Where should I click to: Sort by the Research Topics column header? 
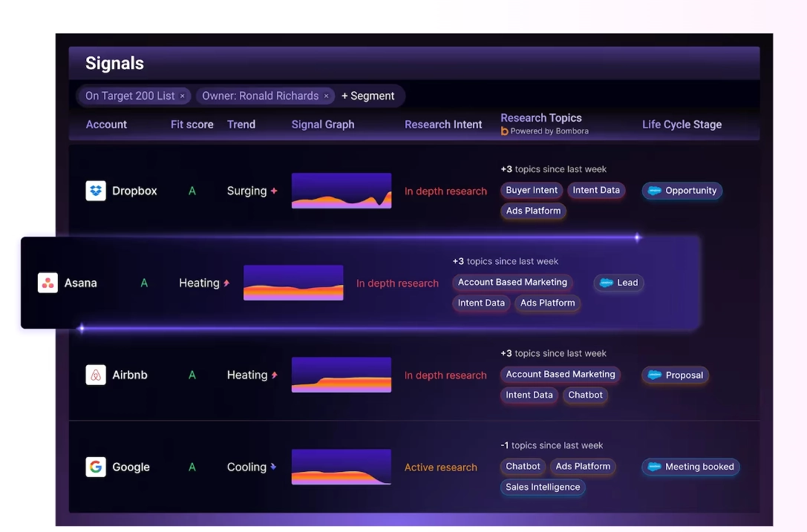[541, 118]
